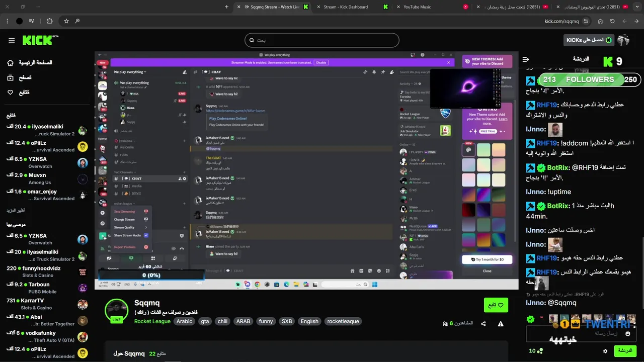Click the browser home icon

pyautogui.click(x=600, y=21)
